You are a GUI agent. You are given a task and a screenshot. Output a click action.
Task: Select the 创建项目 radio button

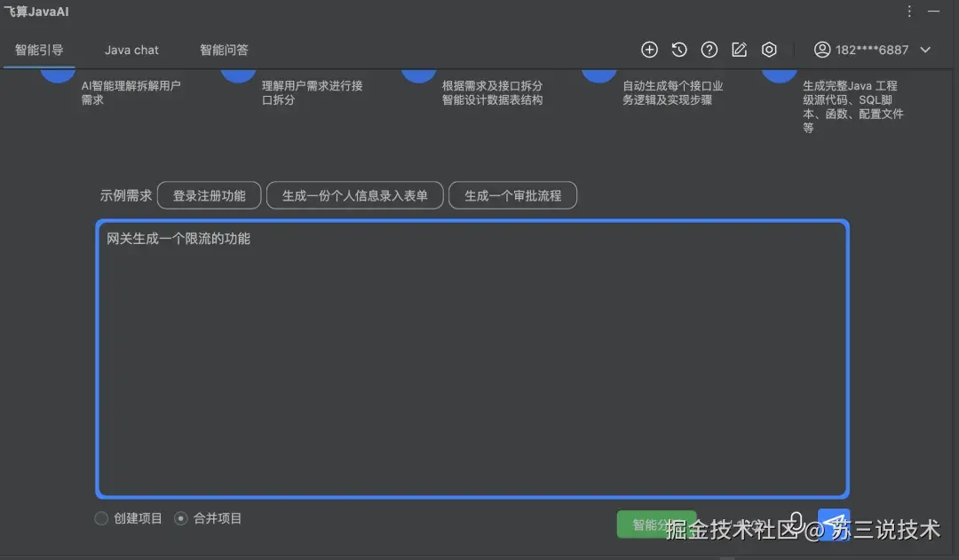101,517
